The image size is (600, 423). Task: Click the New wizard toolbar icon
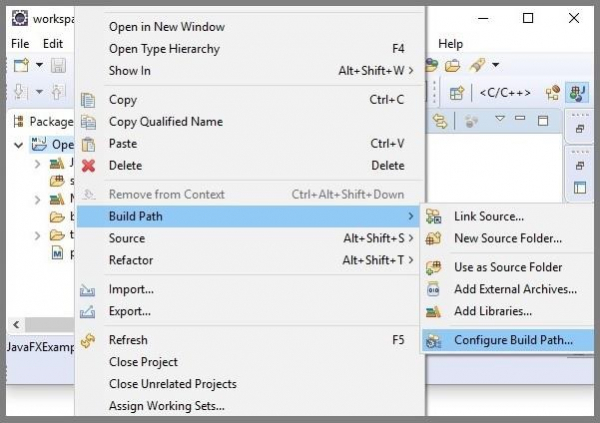pyautogui.click(x=21, y=66)
